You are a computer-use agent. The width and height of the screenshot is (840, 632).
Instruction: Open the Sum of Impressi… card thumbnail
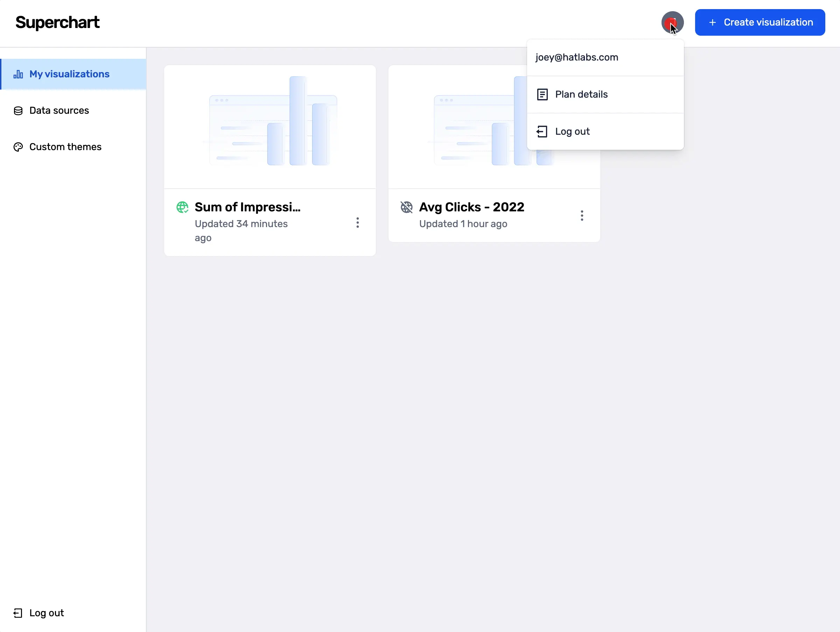pyautogui.click(x=269, y=127)
